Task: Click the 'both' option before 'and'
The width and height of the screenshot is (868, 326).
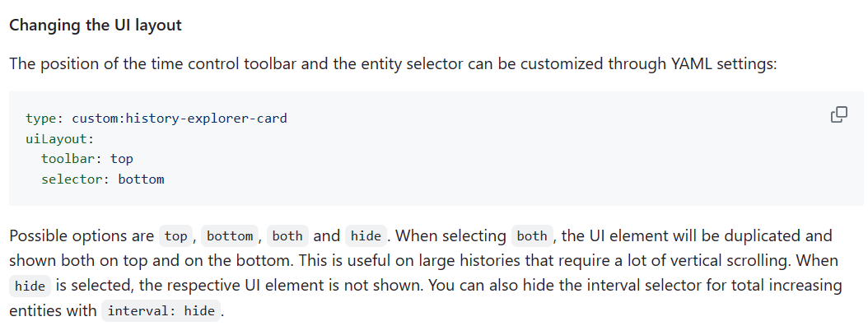Action: tap(287, 236)
